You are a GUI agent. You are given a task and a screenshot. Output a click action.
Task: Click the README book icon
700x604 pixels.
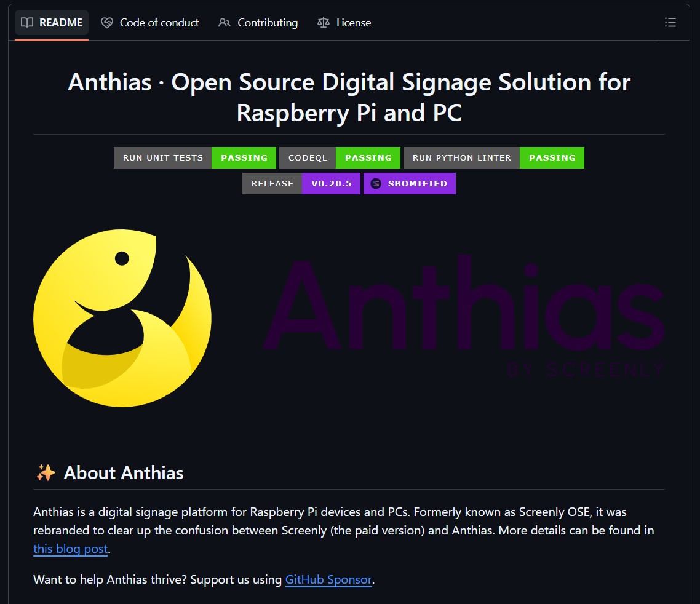click(x=27, y=22)
